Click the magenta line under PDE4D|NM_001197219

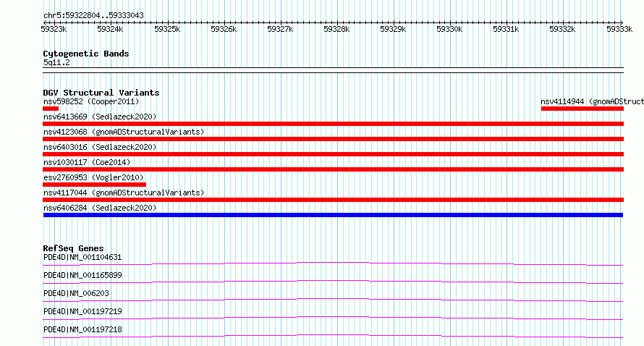333,318
